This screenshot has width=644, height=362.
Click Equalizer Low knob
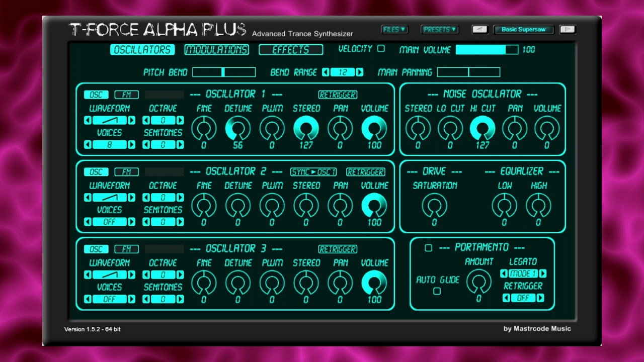tap(504, 206)
